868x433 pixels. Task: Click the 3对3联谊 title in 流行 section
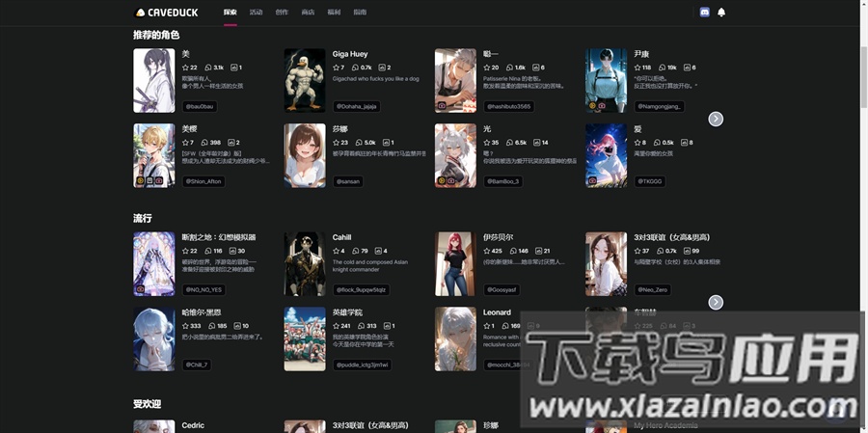pos(672,237)
